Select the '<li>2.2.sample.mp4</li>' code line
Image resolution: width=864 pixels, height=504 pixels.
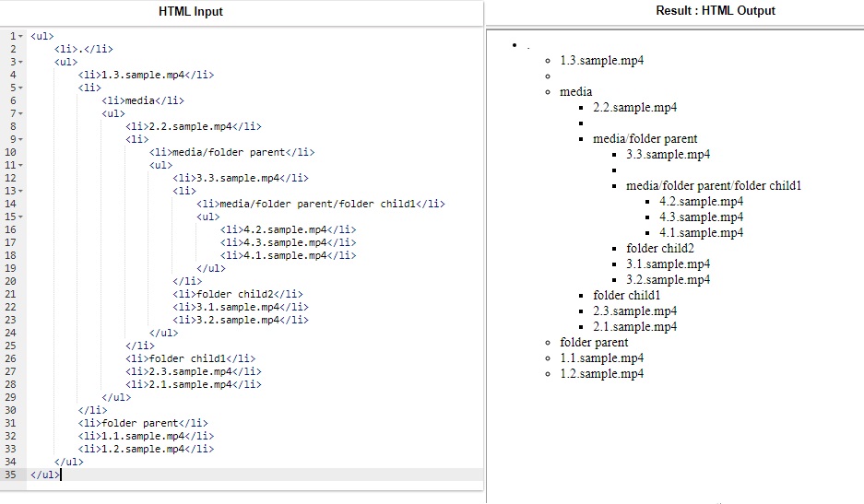tap(194, 126)
